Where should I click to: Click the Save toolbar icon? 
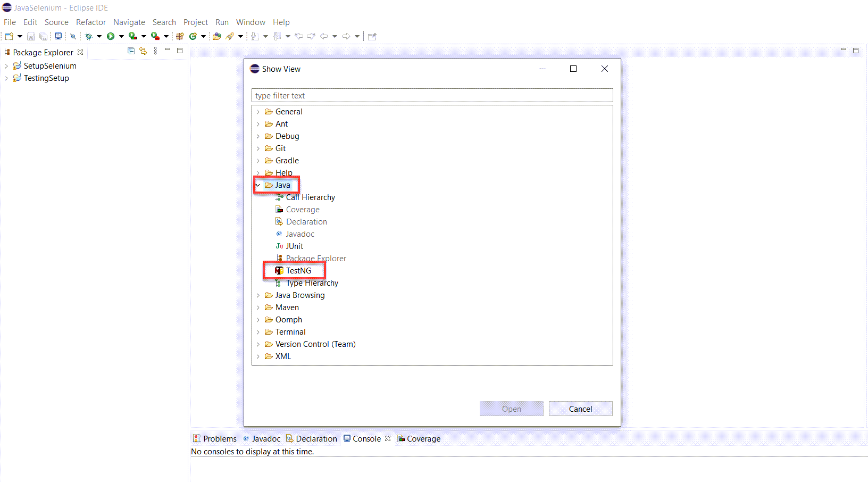[x=31, y=36]
